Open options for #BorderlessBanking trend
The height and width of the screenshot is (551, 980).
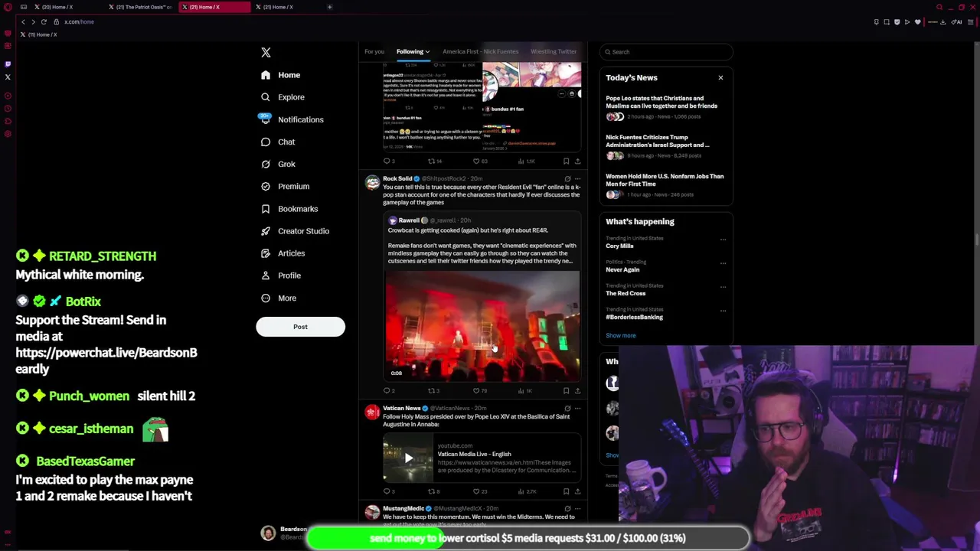[723, 310]
